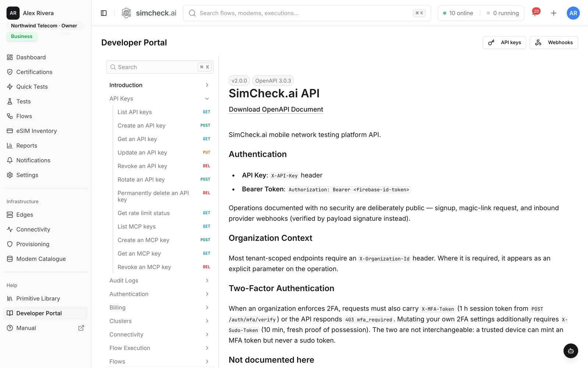588x368 pixels.
Task: Click the plus icon in top bar
Action: point(553,13)
